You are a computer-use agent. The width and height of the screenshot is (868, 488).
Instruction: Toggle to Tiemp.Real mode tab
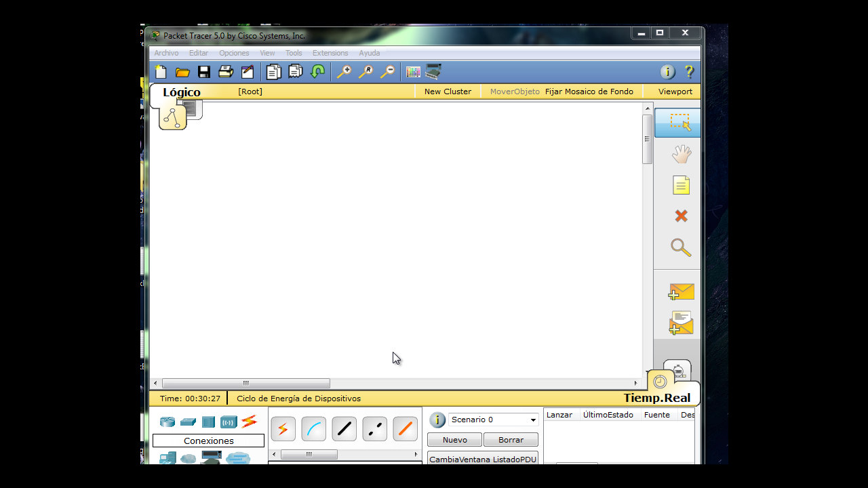click(x=656, y=398)
